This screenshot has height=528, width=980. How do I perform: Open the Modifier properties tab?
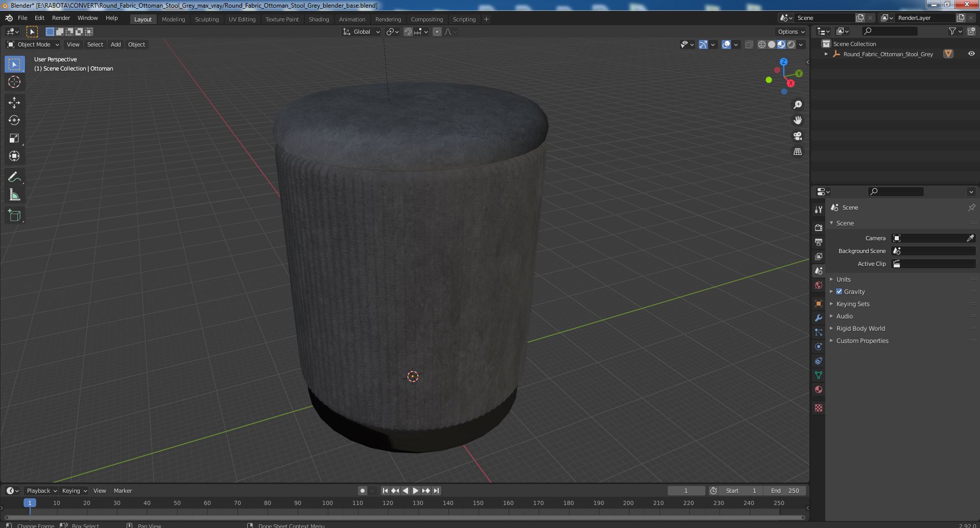[819, 317]
